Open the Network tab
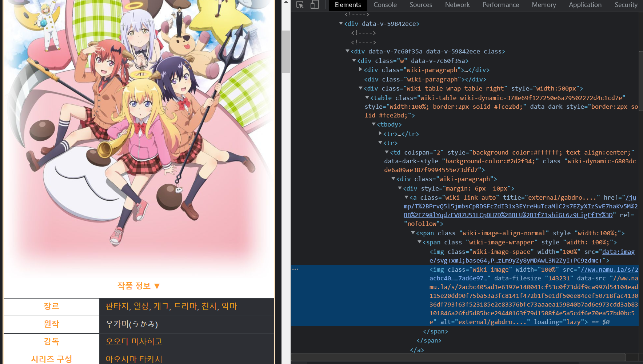Screen dimensions: 643x364 (458, 5)
